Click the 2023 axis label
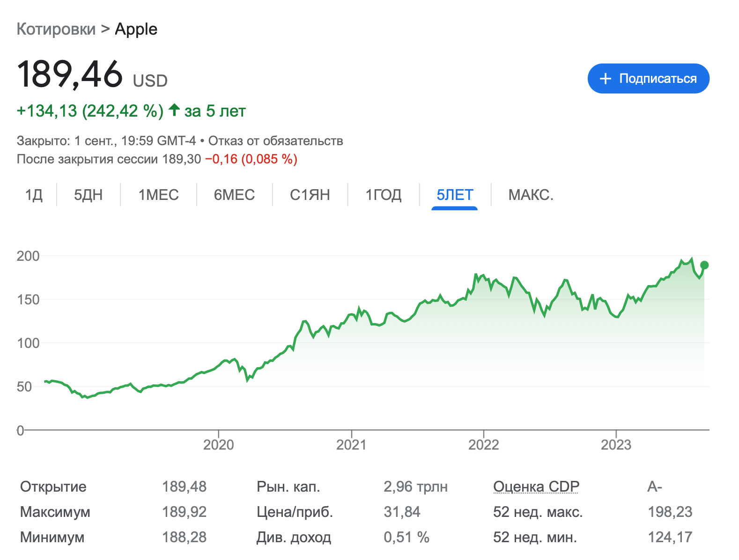The image size is (739, 560). click(x=616, y=444)
